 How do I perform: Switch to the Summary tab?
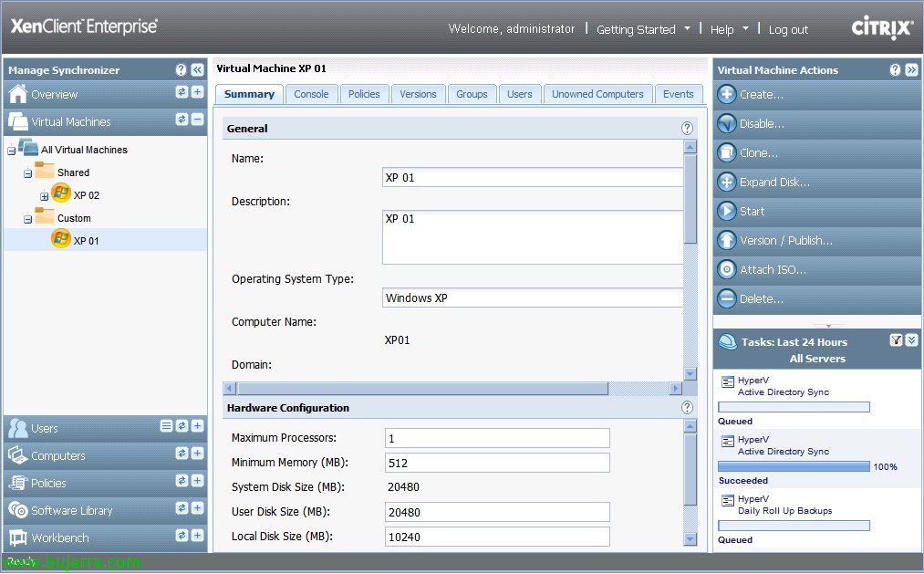(249, 94)
